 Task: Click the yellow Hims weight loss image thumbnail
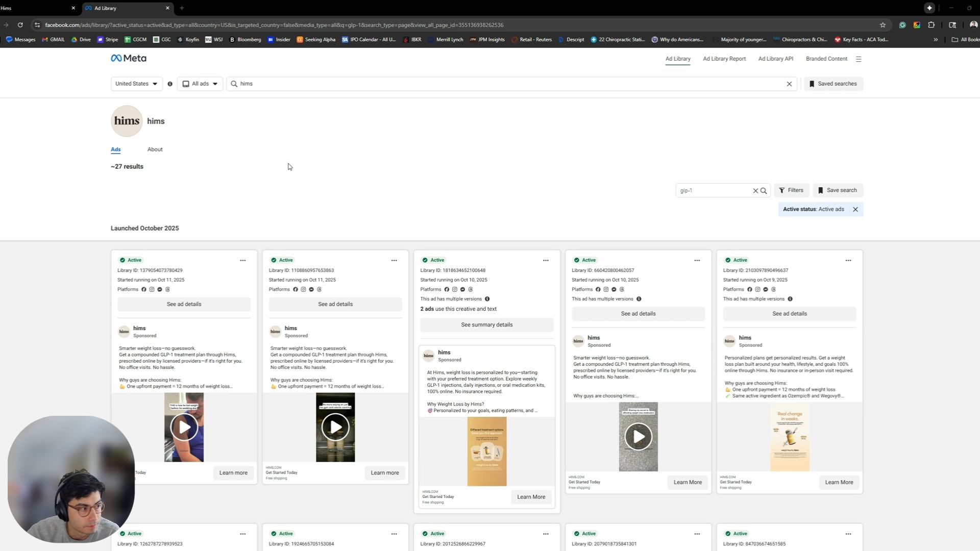[x=486, y=452]
